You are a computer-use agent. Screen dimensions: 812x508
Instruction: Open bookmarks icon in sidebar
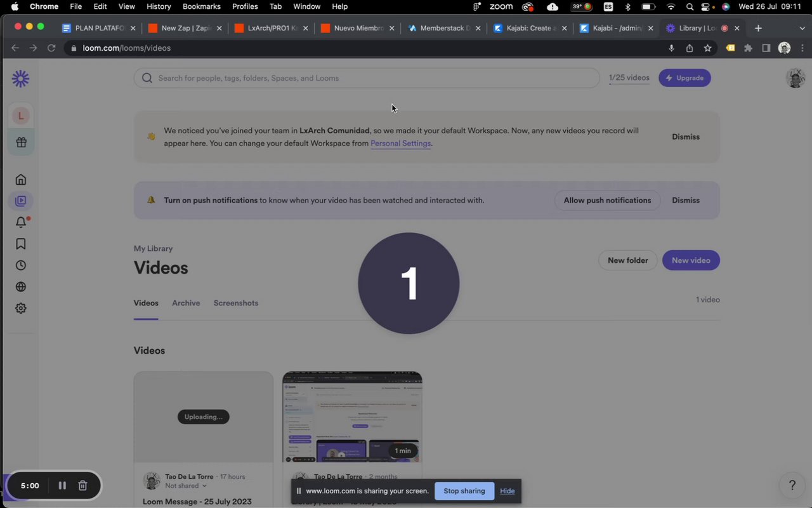click(x=21, y=244)
